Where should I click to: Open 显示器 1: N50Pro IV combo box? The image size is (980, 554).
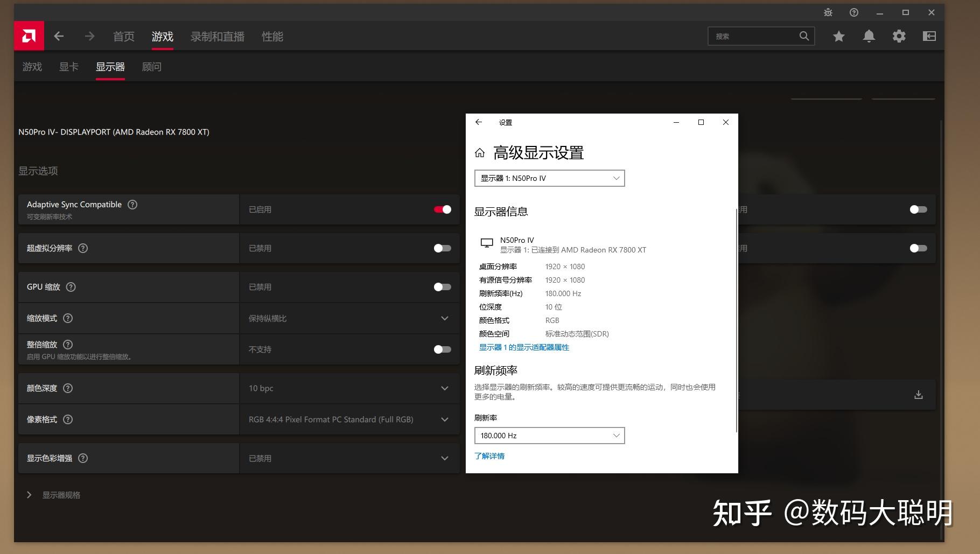pos(549,178)
